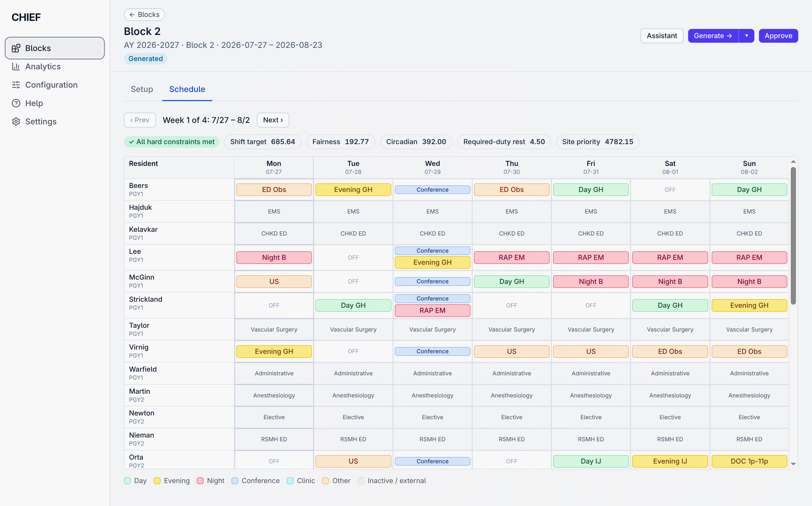Click the scrollbar down arrow
Screen dimensions: 812x506
pyautogui.click(x=793, y=464)
